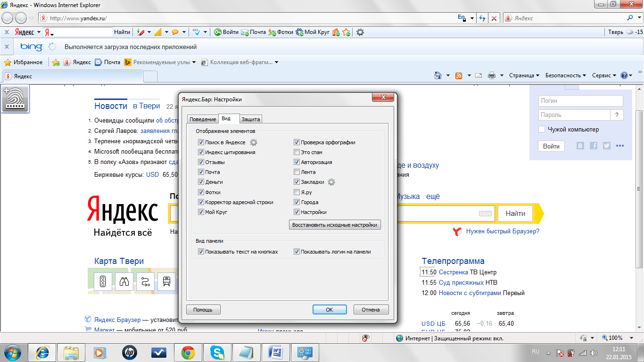
Task: Open Рекомендуемые узлы dropdown in favorites bar
Action: click(x=194, y=62)
